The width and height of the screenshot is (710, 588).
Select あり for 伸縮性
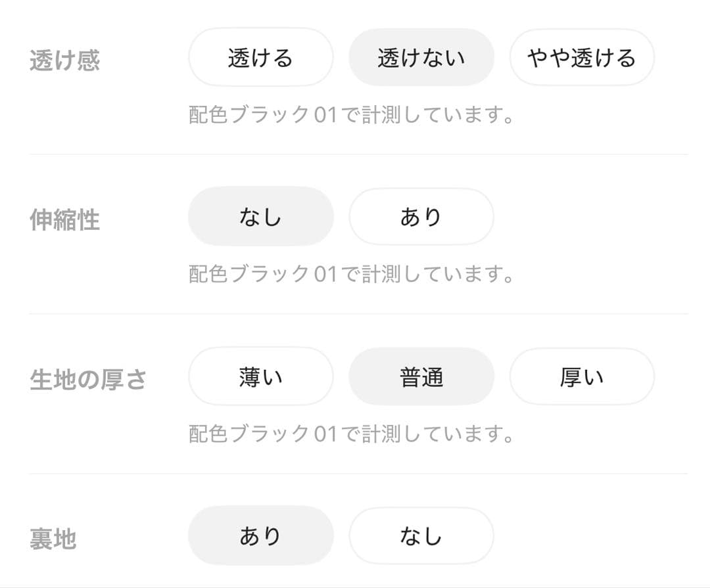click(x=421, y=216)
